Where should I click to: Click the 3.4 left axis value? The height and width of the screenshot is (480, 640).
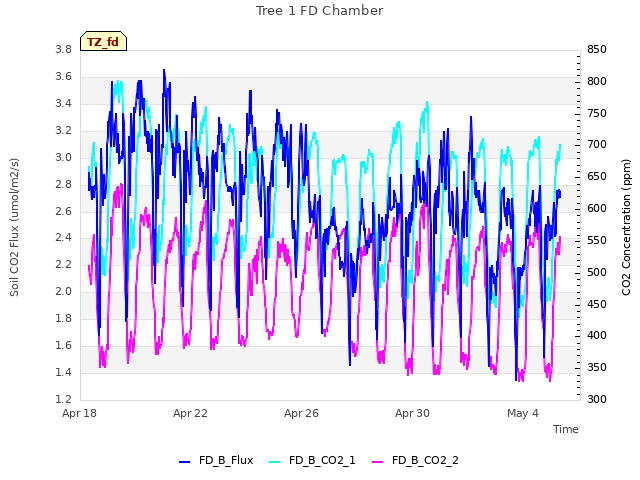coord(64,104)
